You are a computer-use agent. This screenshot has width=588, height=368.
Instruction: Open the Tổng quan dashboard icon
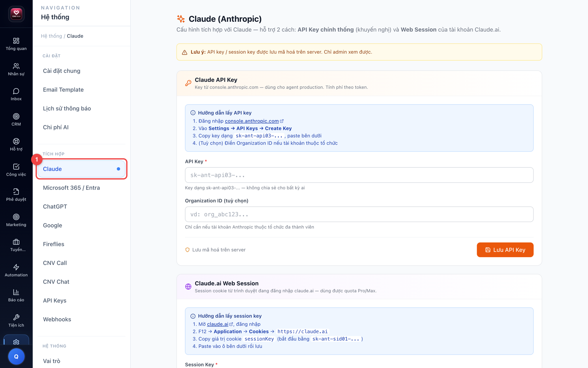coord(16,41)
